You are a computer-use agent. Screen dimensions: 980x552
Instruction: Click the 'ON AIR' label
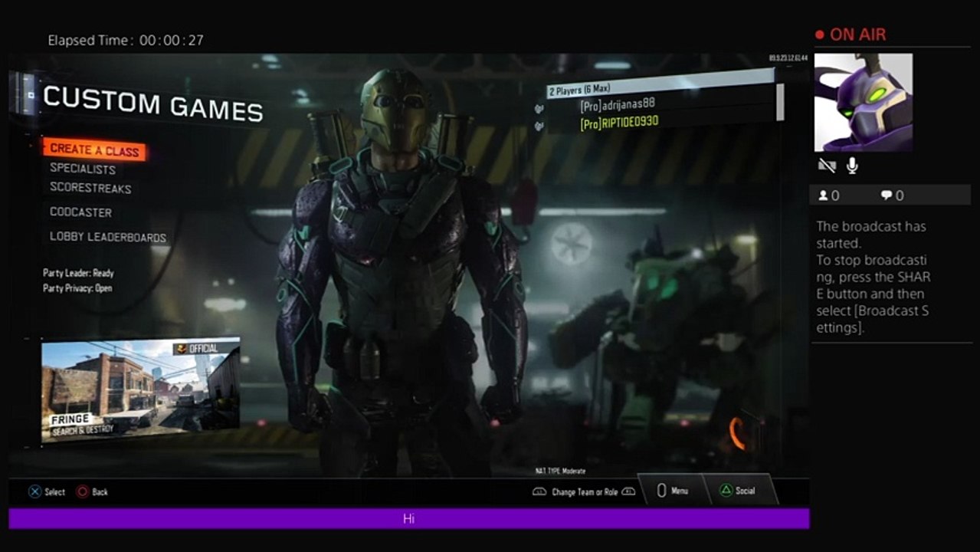(857, 34)
